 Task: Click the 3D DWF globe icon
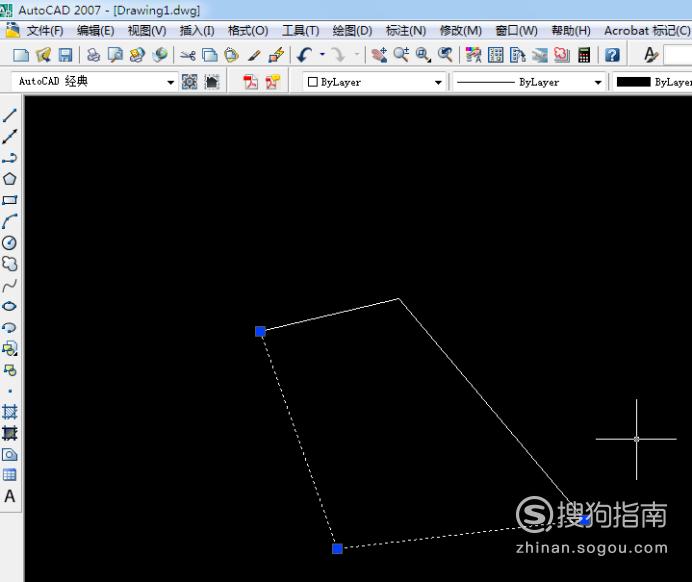coord(160,55)
